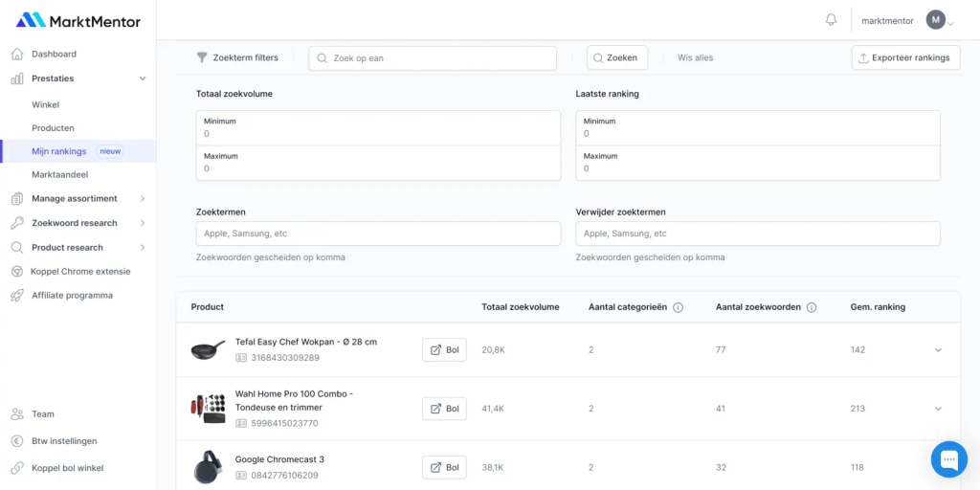Focus the Zoek op ean field

point(433,58)
